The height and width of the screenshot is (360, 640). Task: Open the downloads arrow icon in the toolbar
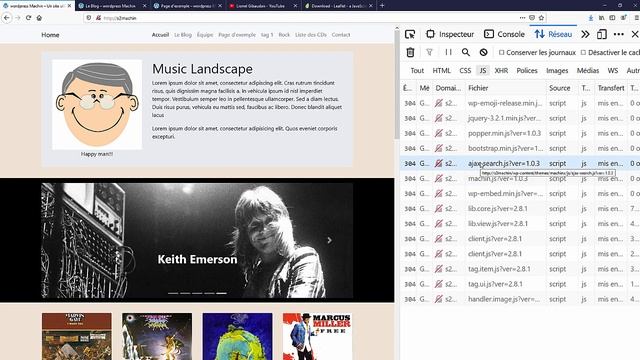591,18
